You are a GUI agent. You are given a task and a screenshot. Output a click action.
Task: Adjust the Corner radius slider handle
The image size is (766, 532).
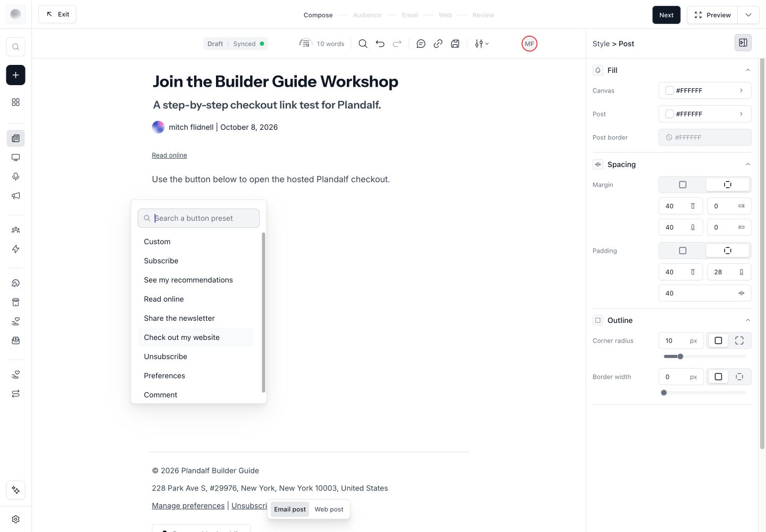(x=680, y=356)
